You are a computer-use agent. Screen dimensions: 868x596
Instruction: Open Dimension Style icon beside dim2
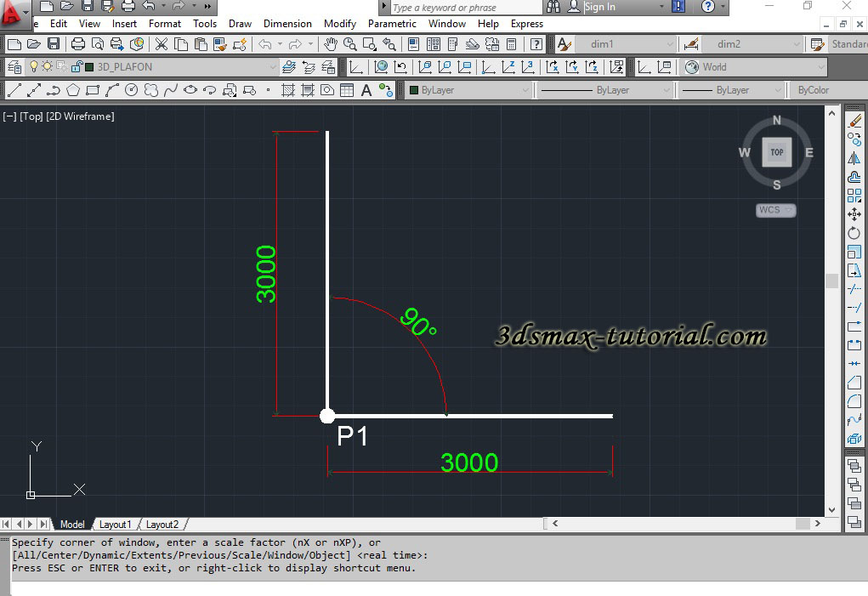(691, 44)
